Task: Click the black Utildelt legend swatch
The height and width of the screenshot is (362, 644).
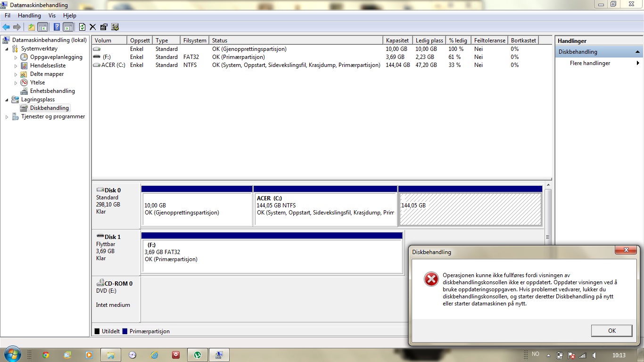Action: [97, 331]
